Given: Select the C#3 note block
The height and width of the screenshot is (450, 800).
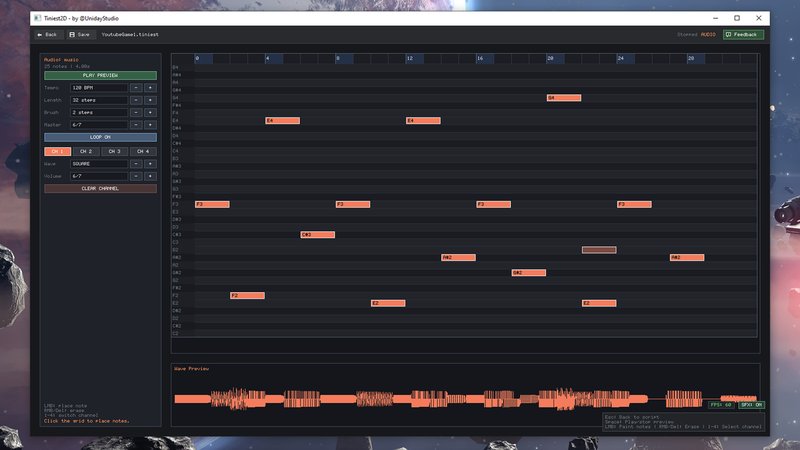Looking at the screenshot, I should [x=318, y=235].
